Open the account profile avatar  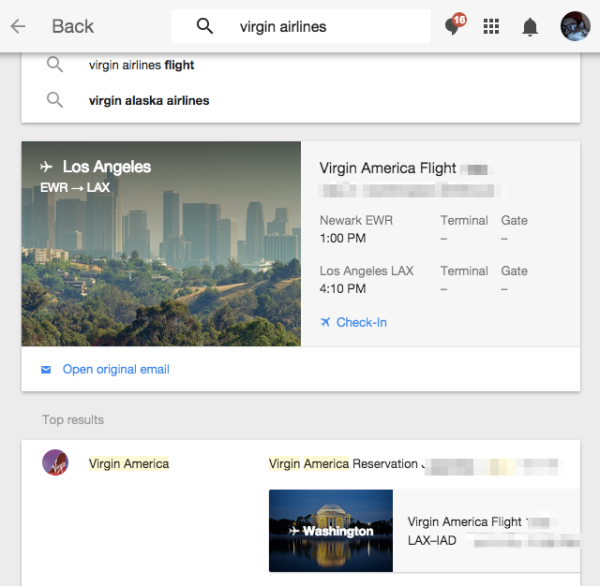click(x=575, y=26)
